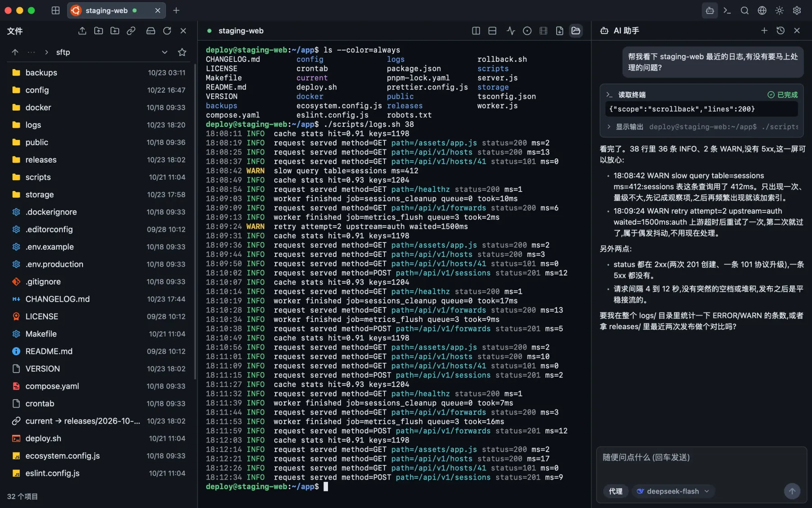Split terminal vertically with columns icon

coord(476,31)
